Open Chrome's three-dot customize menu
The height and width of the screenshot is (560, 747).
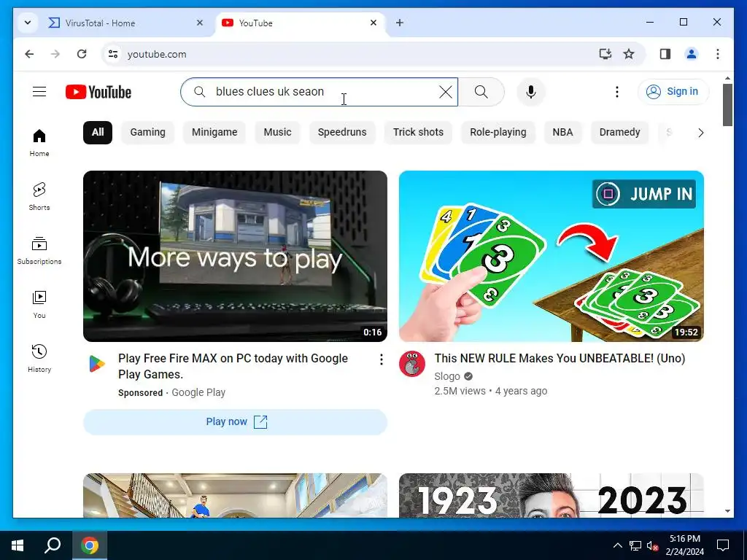coord(718,54)
